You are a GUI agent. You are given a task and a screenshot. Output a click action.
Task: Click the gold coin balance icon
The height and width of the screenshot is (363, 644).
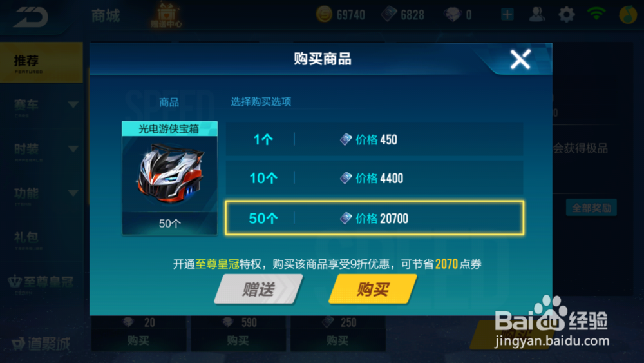coord(324,15)
